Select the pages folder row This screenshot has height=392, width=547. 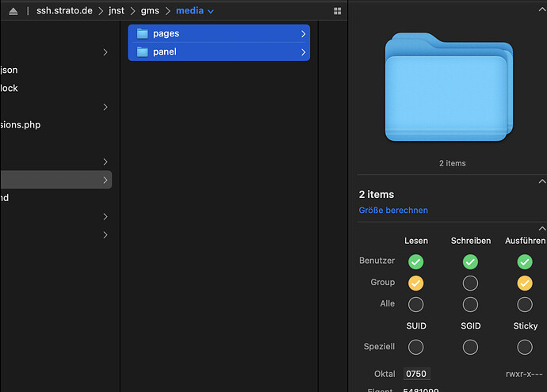(x=219, y=33)
